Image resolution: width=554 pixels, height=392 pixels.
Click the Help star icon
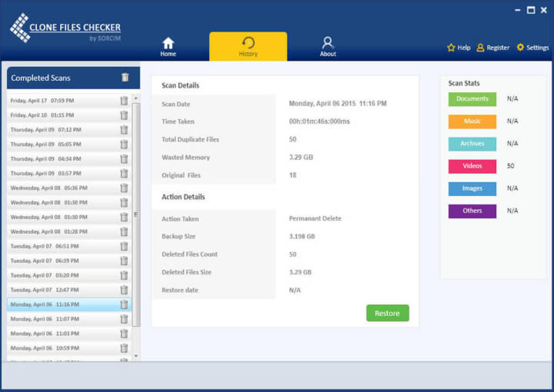(x=451, y=47)
